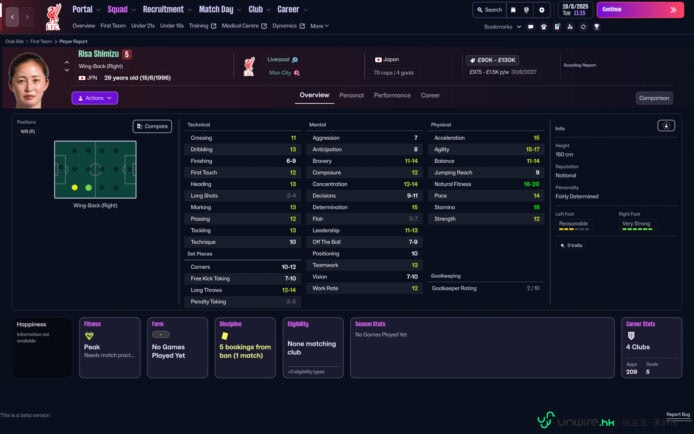Open the Portal menu
Viewport: 694px width, 434px height.
(x=82, y=9)
